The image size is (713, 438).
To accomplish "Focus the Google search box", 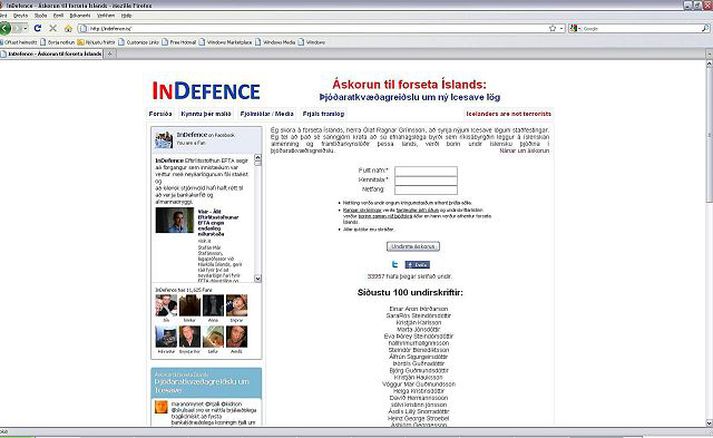I will [x=641, y=28].
